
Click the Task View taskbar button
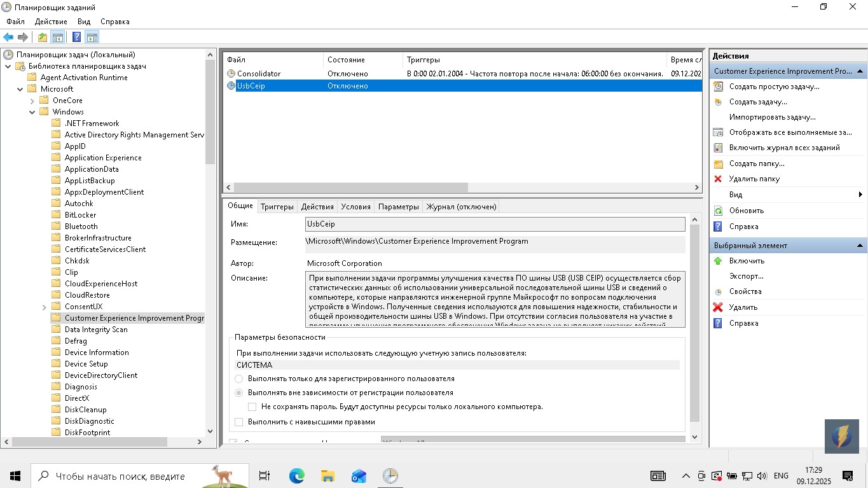[x=265, y=476]
